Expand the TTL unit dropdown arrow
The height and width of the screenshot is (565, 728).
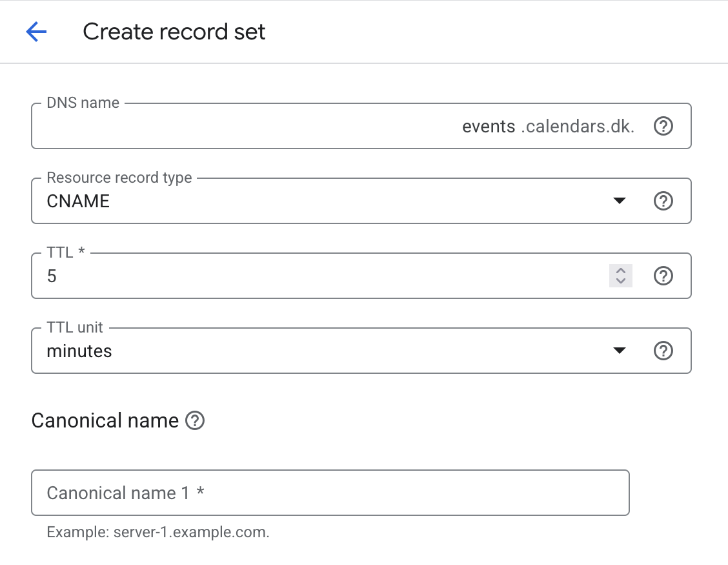619,351
